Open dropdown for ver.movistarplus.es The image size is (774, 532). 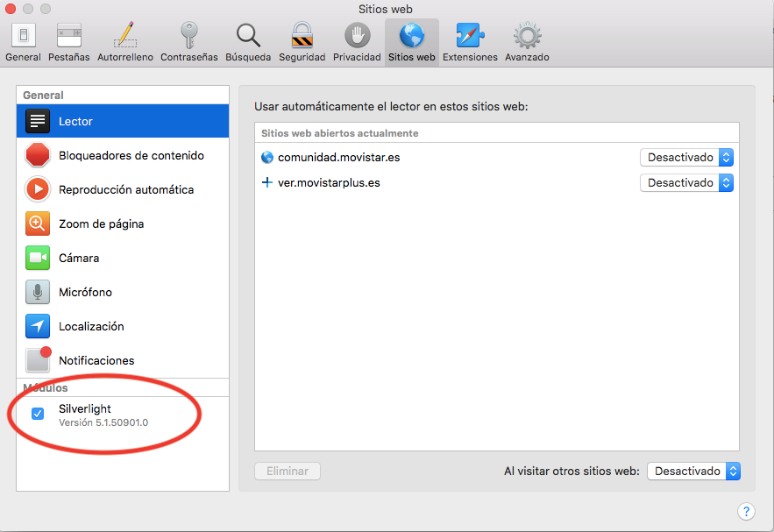[x=686, y=183]
